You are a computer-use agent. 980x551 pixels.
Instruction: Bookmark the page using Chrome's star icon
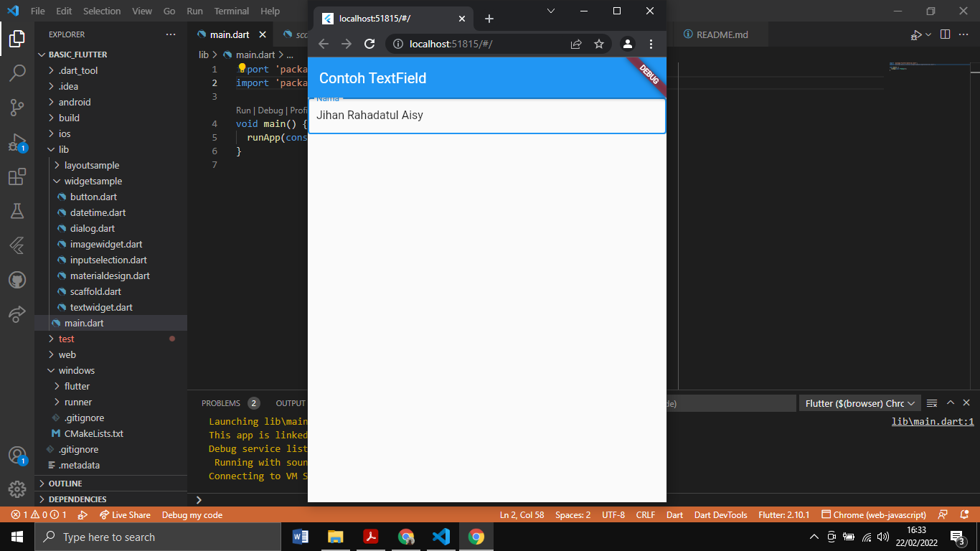[x=599, y=44]
